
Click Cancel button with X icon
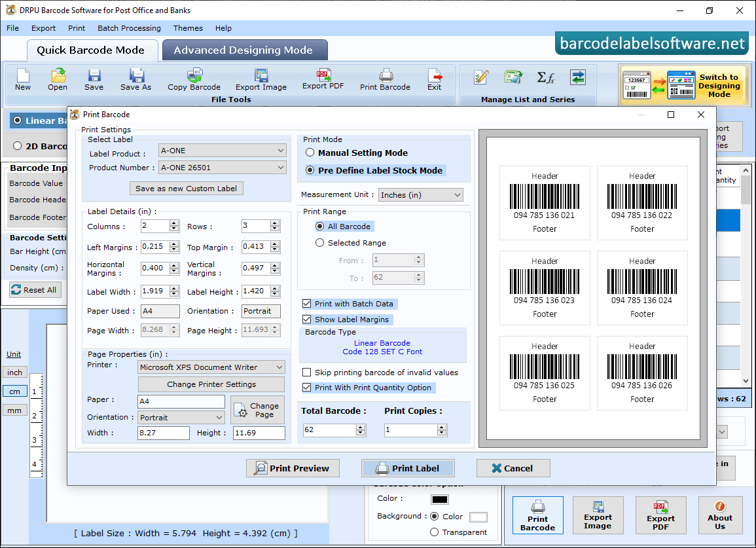click(513, 468)
